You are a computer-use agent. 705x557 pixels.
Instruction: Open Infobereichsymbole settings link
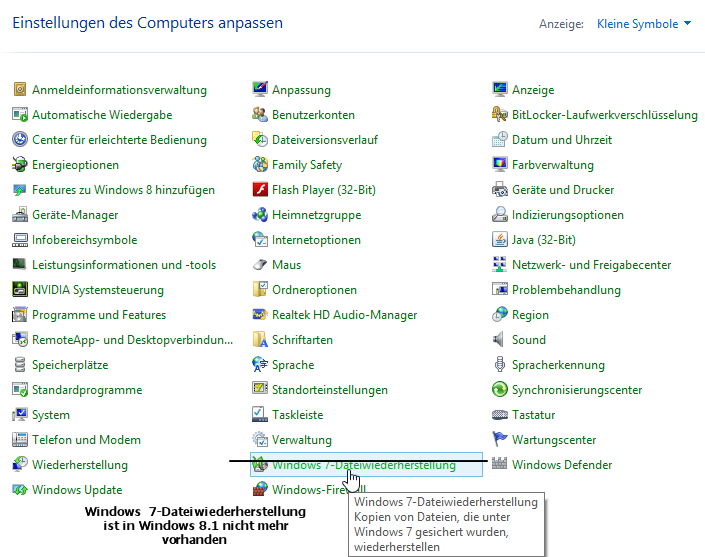coord(85,240)
